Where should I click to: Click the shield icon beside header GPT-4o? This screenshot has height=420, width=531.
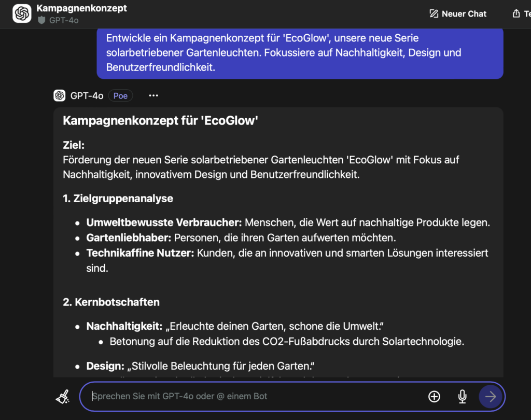(x=42, y=20)
